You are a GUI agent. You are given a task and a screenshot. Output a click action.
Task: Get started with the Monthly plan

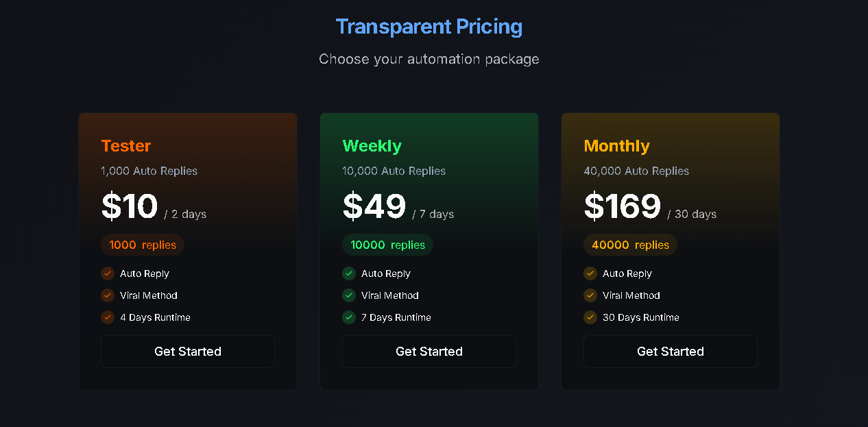pos(671,352)
